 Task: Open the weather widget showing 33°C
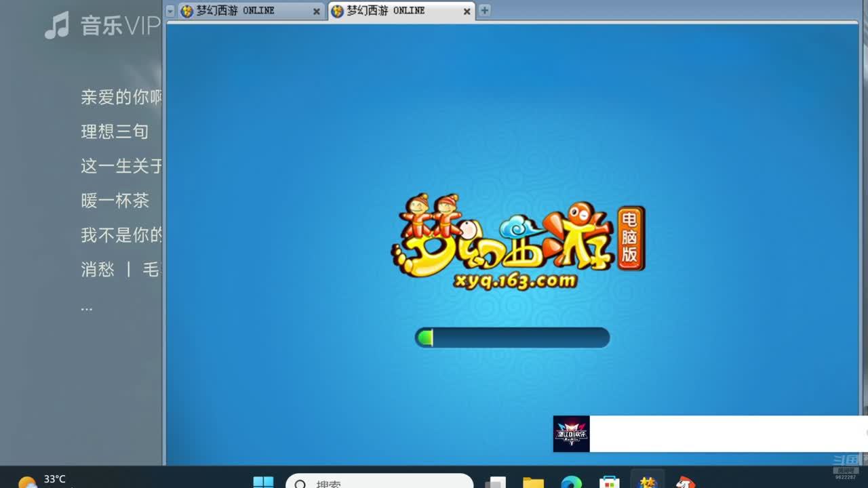tap(42, 481)
